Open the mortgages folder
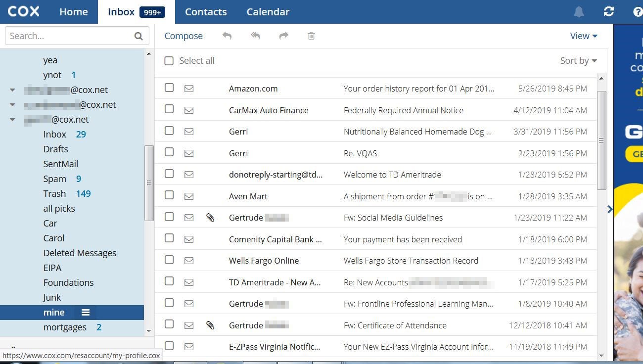Image resolution: width=643 pixels, height=364 pixels. pos(65,327)
